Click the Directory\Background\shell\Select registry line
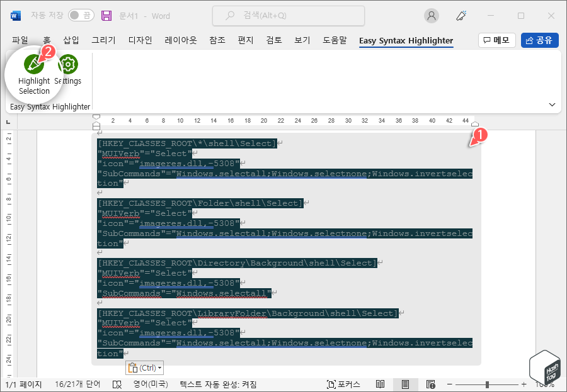The width and height of the screenshot is (567, 392). [x=238, y=263]
